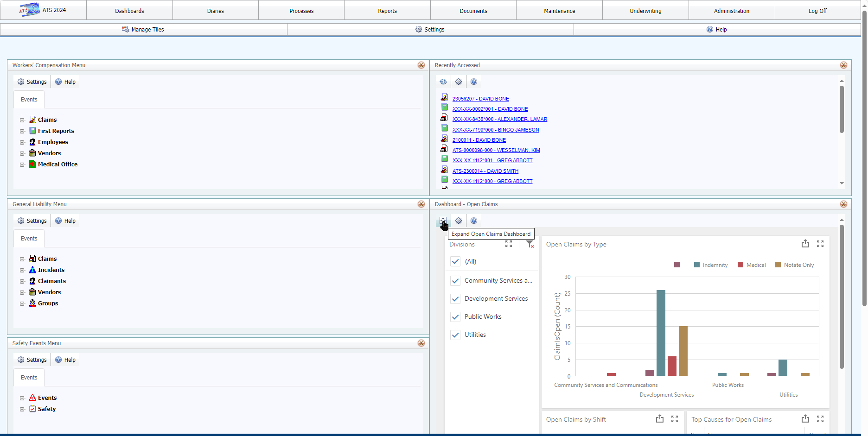
Task: Click the Groups tree icon
Action: tap(32, 303)
